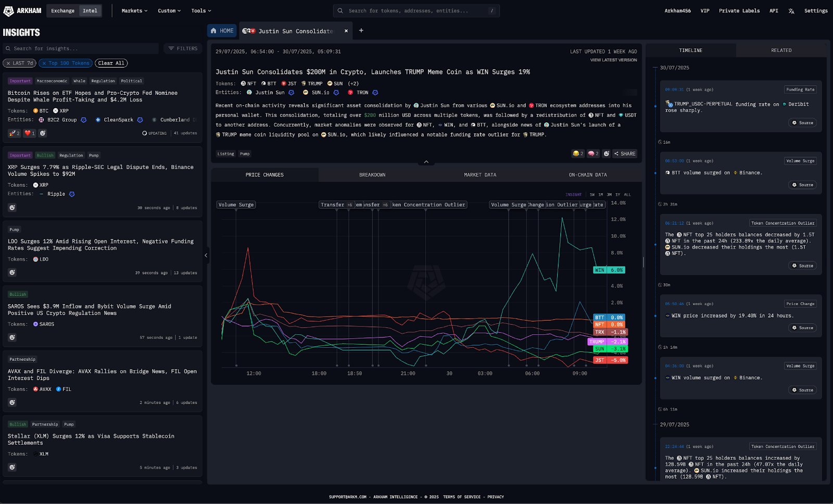Viewport: 833px width, 504px height.
Task: Click the AVAX token icon in AVAX insight
Action: 35,389
